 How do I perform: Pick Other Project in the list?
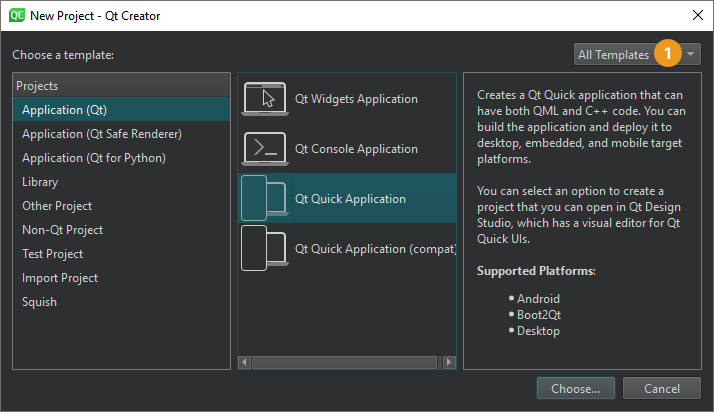(57, 206)
